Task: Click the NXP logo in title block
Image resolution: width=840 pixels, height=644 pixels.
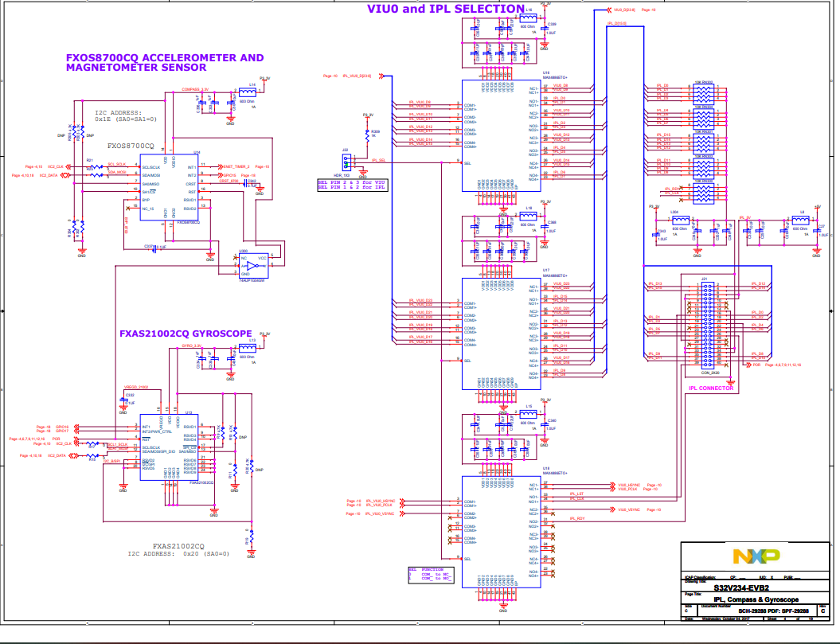Action: click(x=756, y=556)
